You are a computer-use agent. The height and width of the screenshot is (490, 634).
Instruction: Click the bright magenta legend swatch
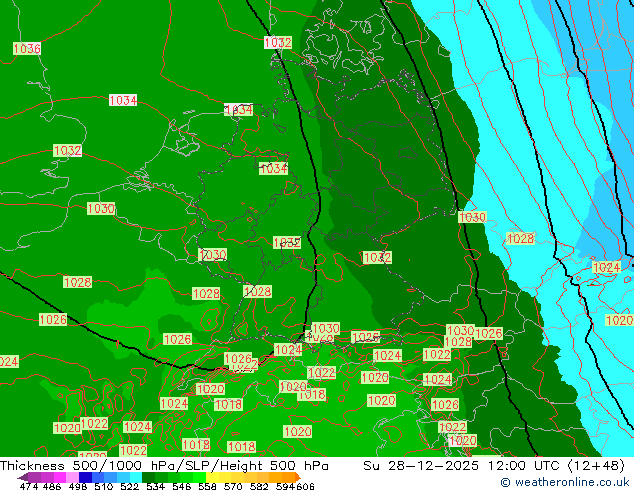pos(60,477)
